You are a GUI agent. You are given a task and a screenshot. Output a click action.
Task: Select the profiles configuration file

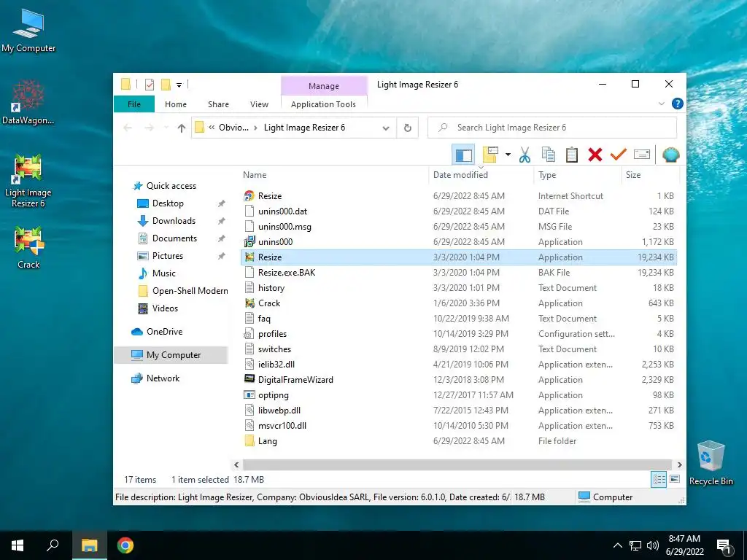pyautogui.click(x=460, y=334)
